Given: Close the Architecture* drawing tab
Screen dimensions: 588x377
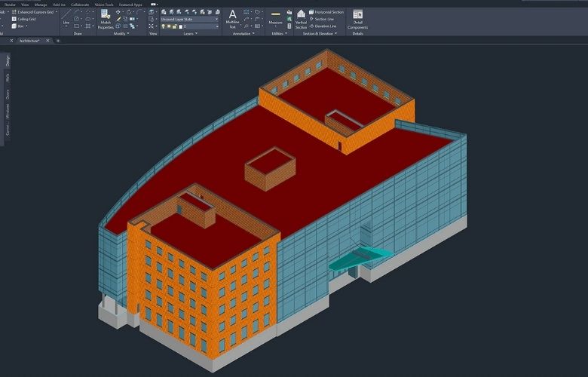Looking at the screenshot, I should click(x=47, y=41).
